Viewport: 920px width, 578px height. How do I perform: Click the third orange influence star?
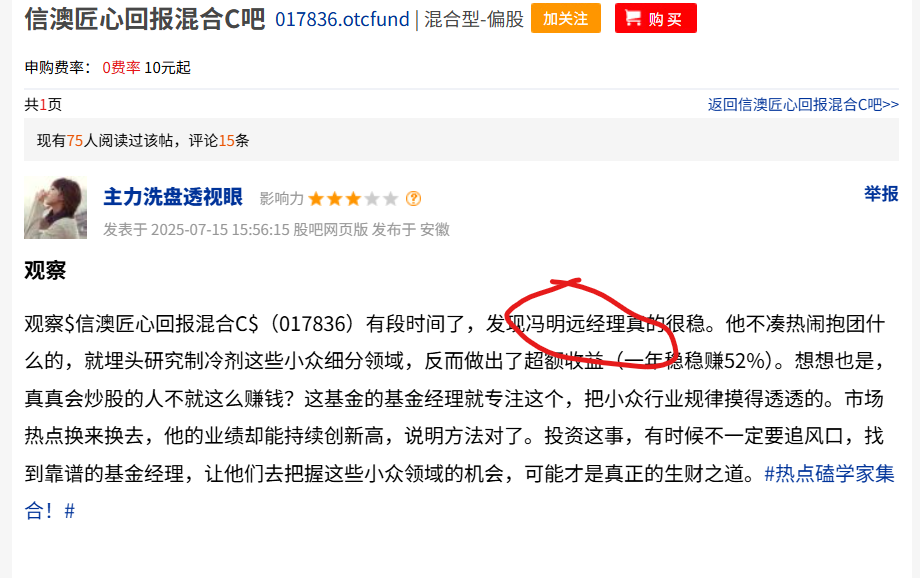click(353, 199)
